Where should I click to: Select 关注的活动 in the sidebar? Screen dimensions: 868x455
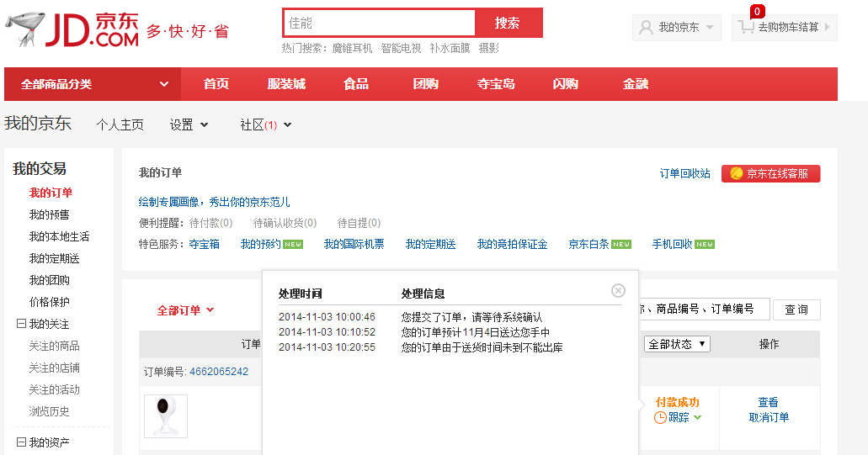click(54, 389)
